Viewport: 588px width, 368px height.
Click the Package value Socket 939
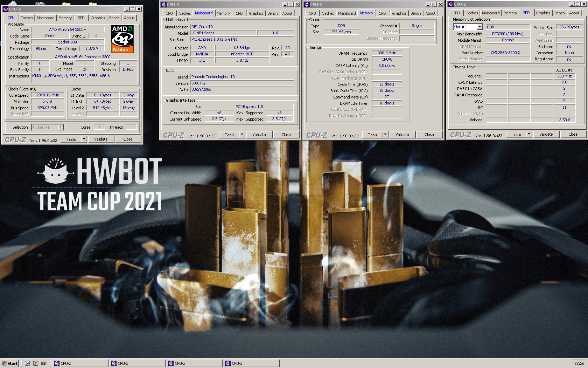tap(68, 42)
